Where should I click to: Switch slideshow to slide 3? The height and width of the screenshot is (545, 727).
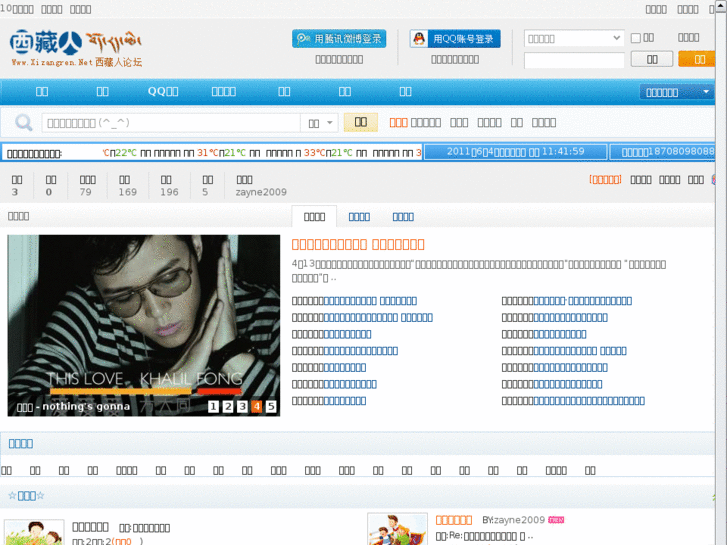pyautogui.click(x=242, y=407)
